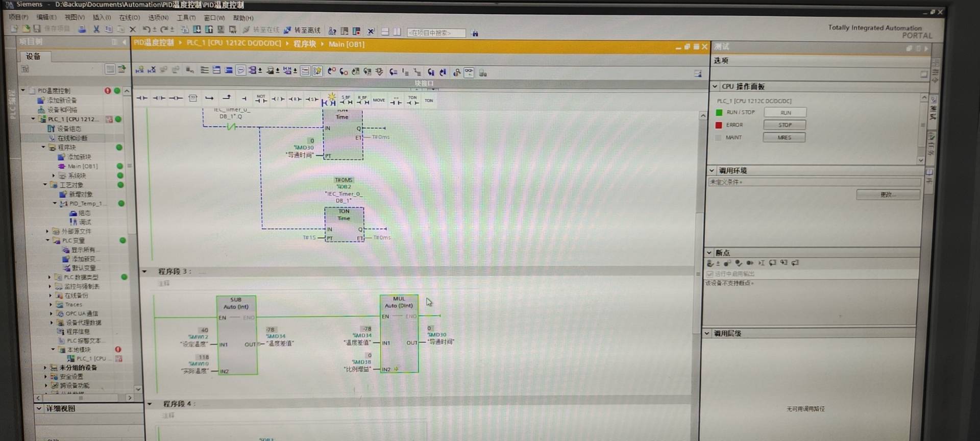Click the Delete network icon in editor toolbar
The image size is (980, 441).
coord(152,70)
